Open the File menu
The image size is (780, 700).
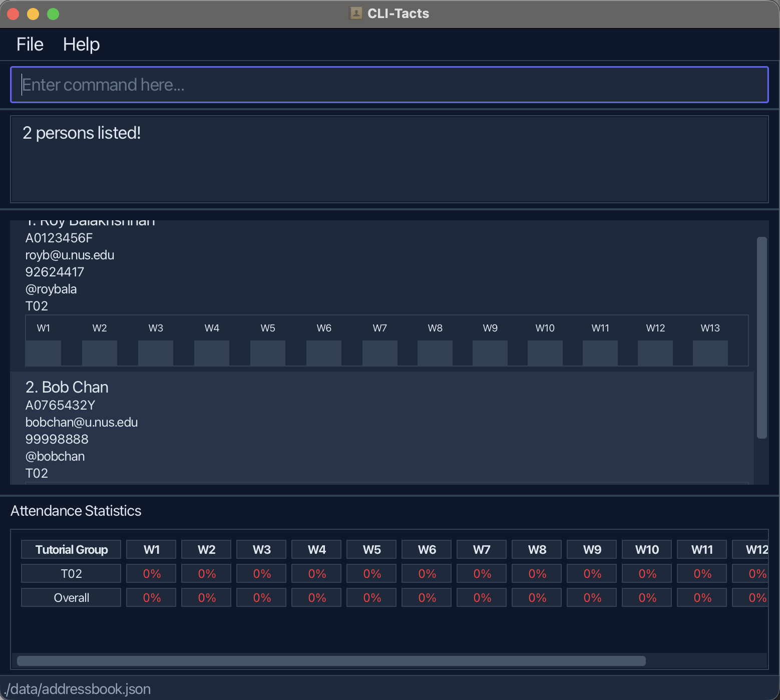pos(29,44)
